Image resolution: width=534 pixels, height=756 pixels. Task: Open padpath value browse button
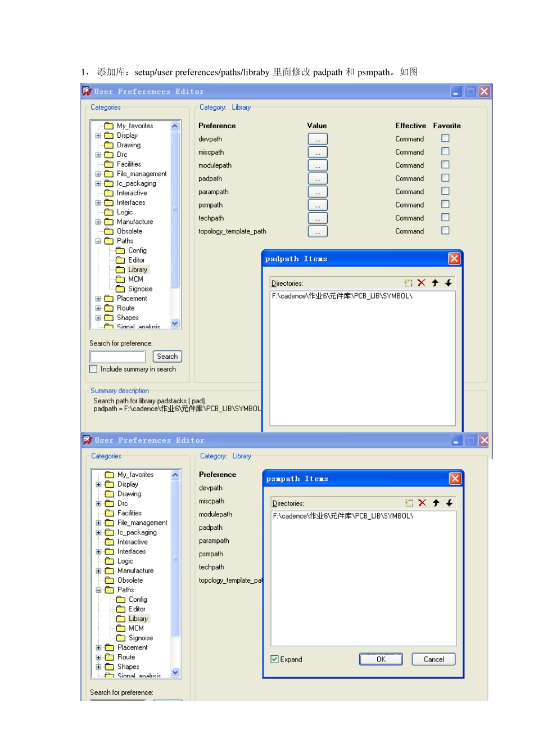click(318, 178)
